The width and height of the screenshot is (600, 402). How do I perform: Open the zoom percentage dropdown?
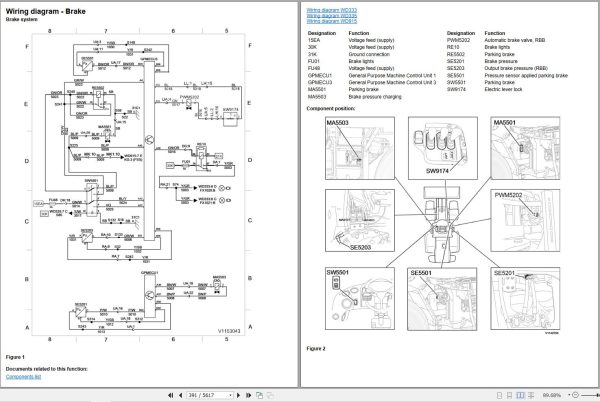569,395
